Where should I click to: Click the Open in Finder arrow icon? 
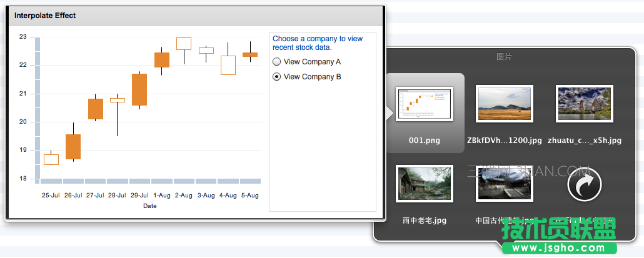tap(584, 185)
